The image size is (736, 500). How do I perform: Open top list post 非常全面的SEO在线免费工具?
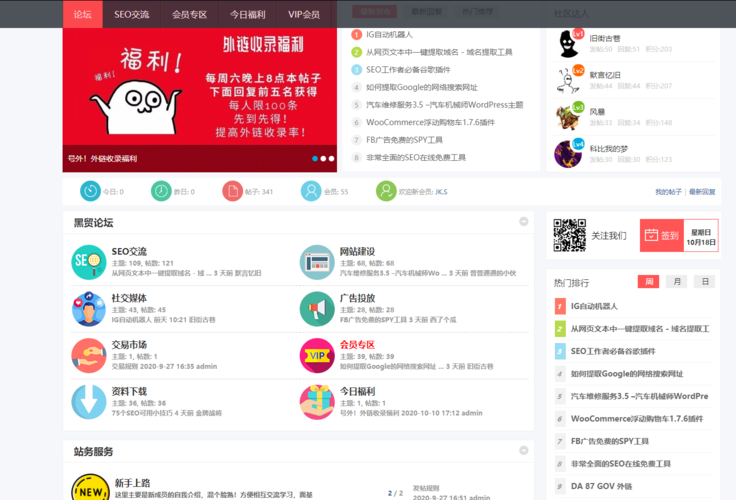click(416, 157)
